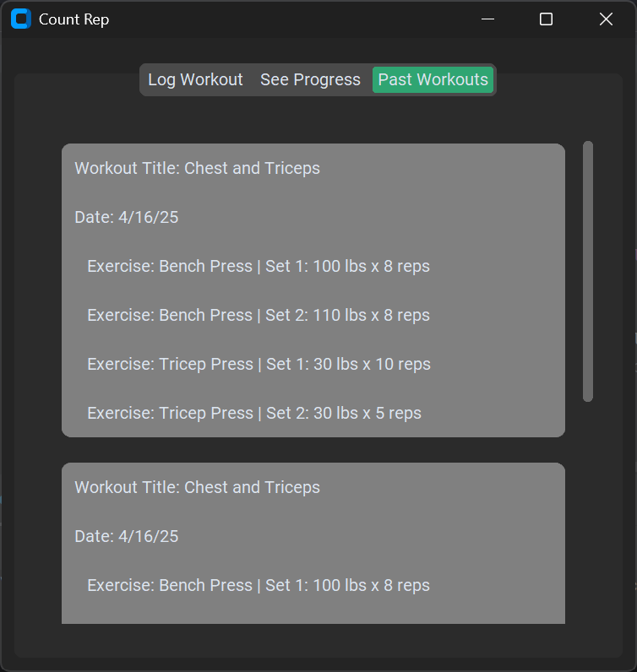Image resolution: width=637 pixels, height=672 pixels.
Task: Select the Past Workouts tab
Action: tap(433, 80)
